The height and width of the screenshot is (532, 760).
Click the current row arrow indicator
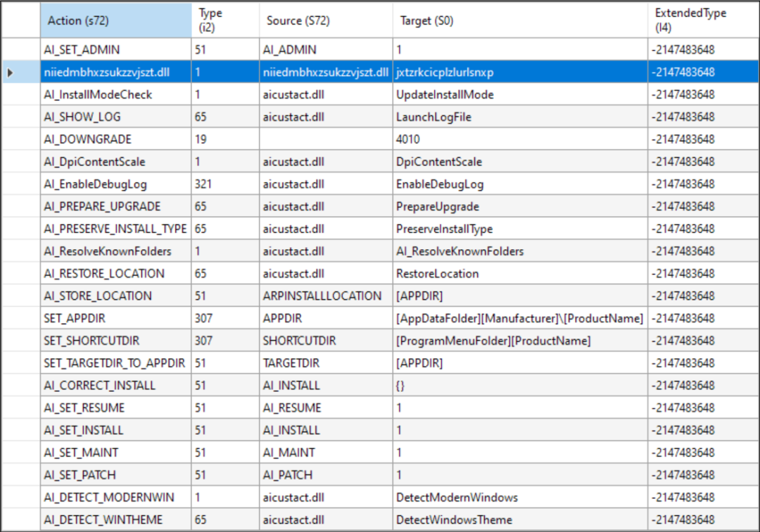(10, 72)
